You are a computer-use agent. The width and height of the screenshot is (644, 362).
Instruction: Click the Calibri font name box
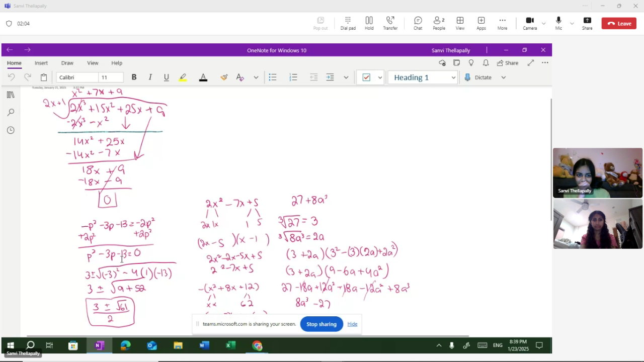(x=77, y=77)
